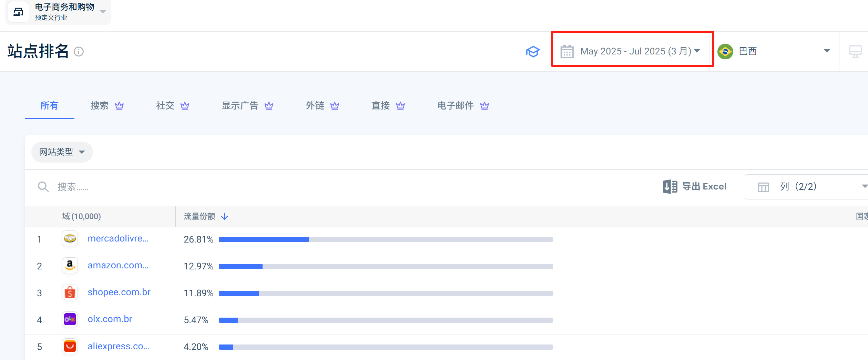Switch to the 社交 tab
Viewport: 868px width, 360px height.
(172, 105)
